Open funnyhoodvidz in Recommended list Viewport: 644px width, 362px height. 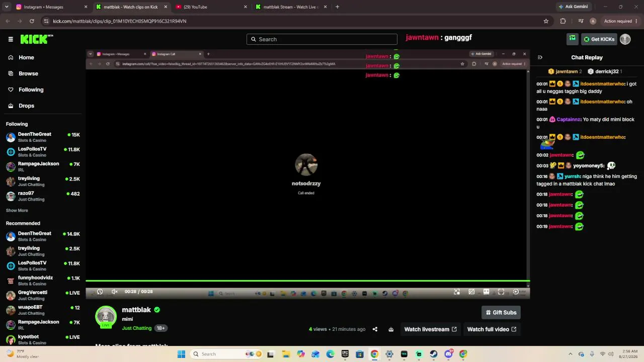pyautogui.click(x=43, y=281)
